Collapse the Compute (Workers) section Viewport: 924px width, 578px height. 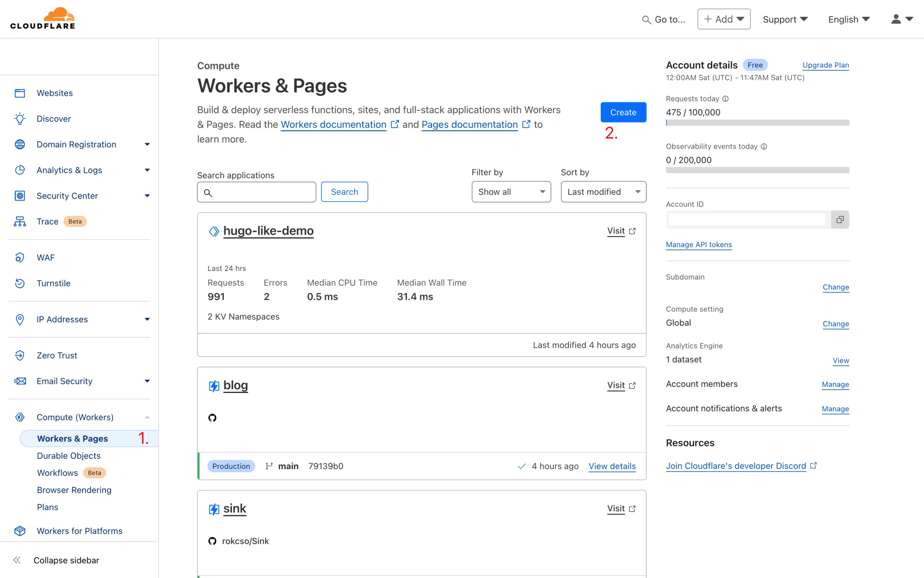coord(147,417)
